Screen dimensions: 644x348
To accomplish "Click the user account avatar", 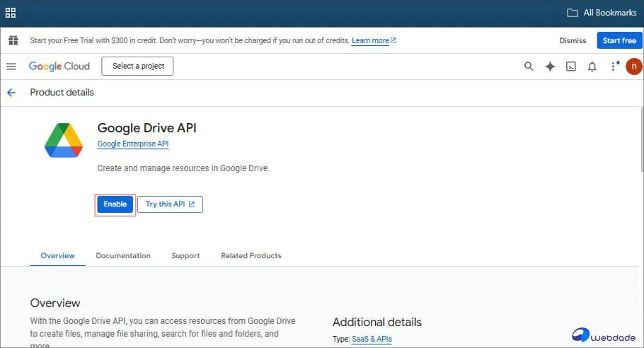I will [633, 66].
